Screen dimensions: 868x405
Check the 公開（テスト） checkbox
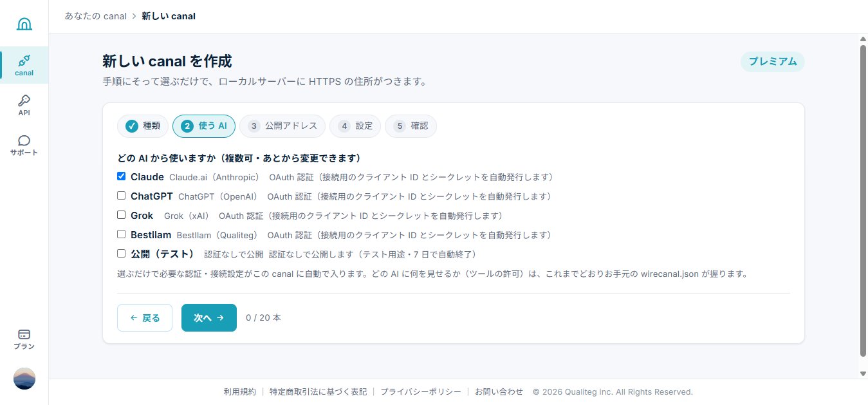(121, 254)
